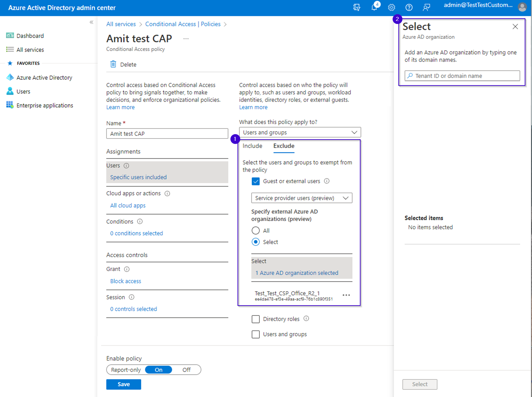This screenshot has height=397, width=532.
Task: Open Enterprise applications from favorites
Action: pyautogui.click(x=45, y=105)
